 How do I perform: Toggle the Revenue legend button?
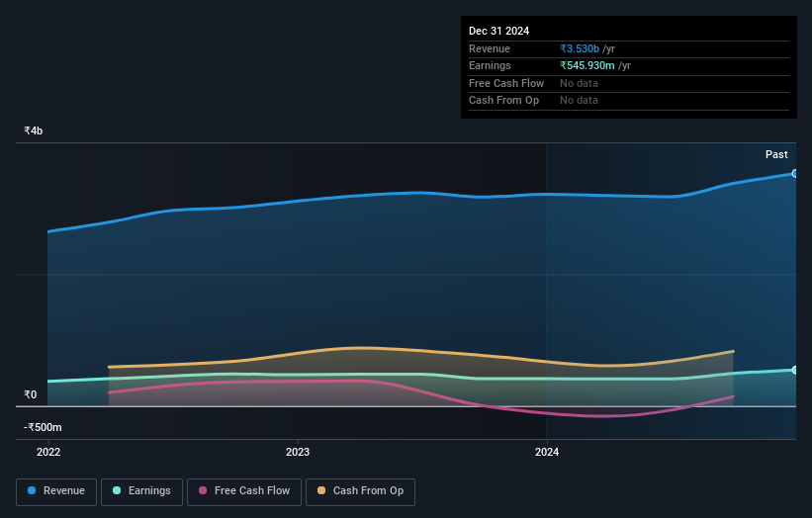point(56,491)
